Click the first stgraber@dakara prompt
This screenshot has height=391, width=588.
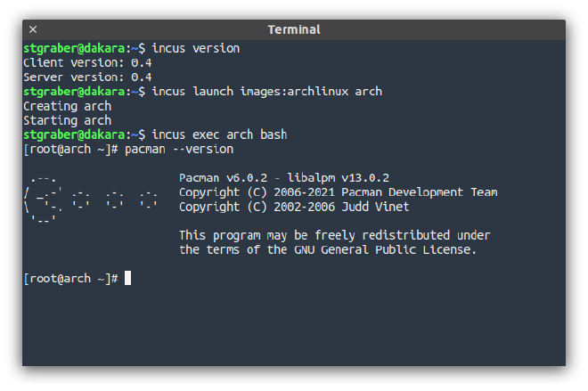(84, 48)
